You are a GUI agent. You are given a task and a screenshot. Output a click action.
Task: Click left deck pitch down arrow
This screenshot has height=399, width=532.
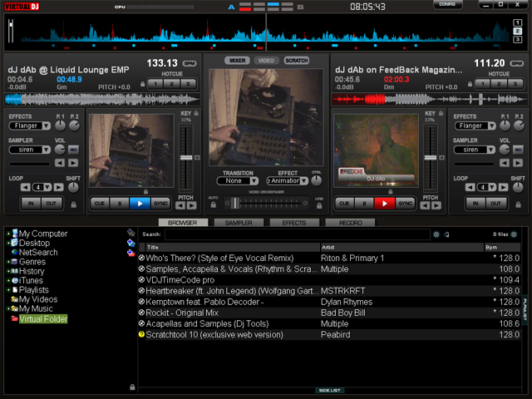(x=180, y=205)
